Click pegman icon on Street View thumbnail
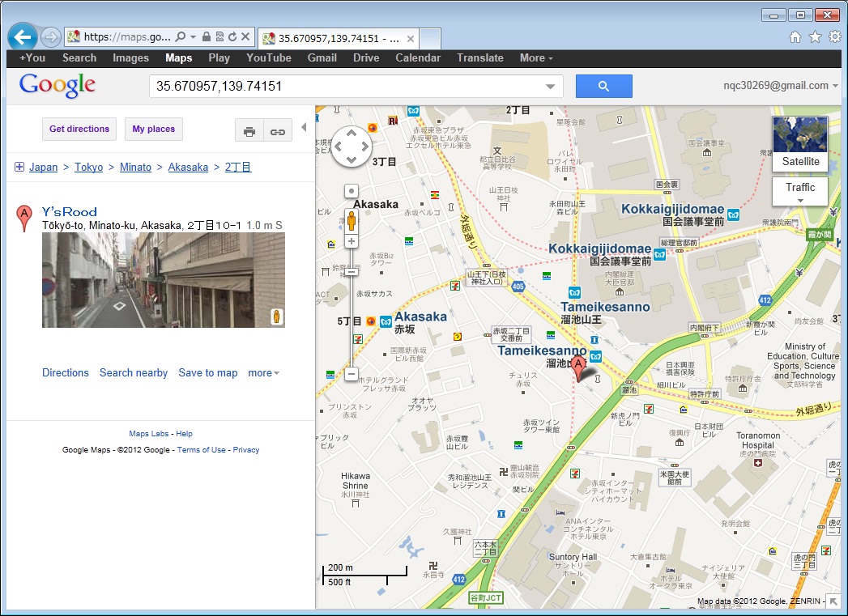 tap(277, 317)
